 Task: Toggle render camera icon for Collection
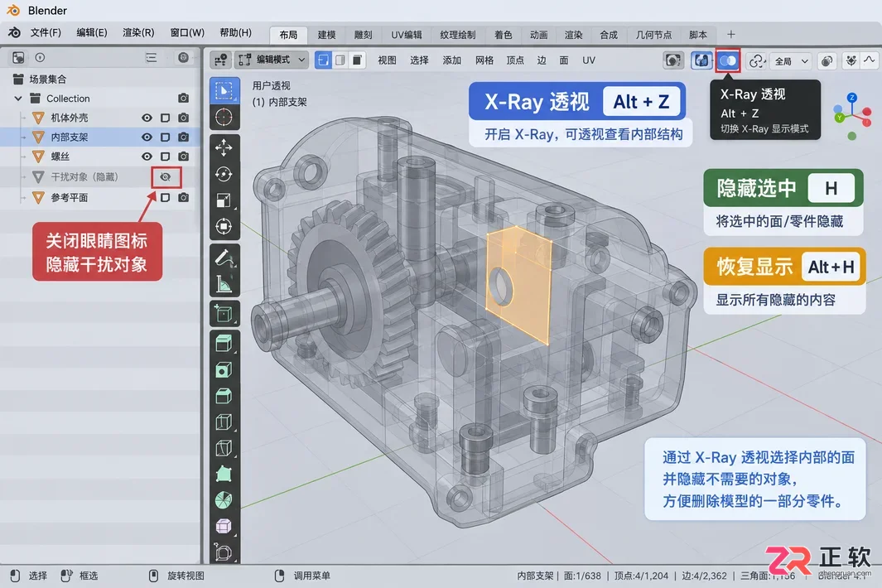tap(183, 98)
